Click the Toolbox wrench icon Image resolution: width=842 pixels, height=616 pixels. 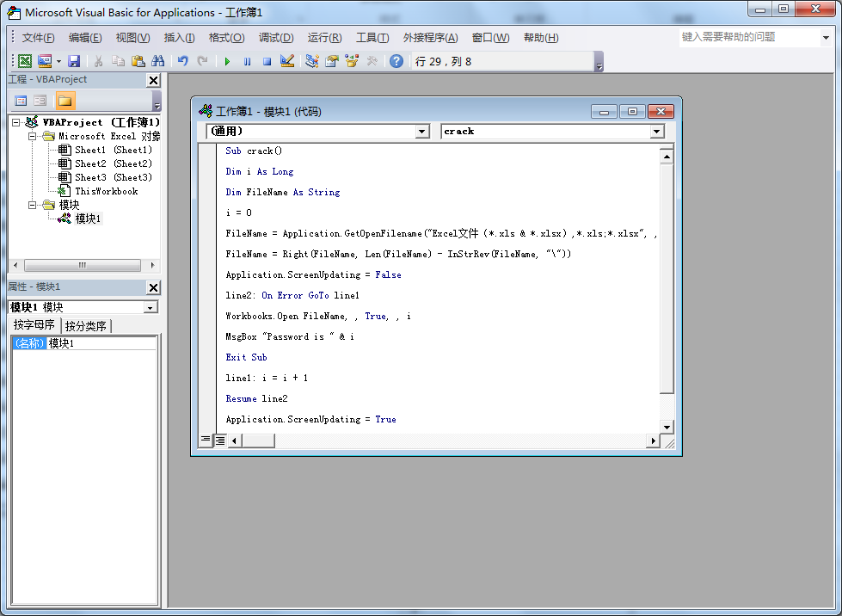pyautogui.click(x=372, y=61)
